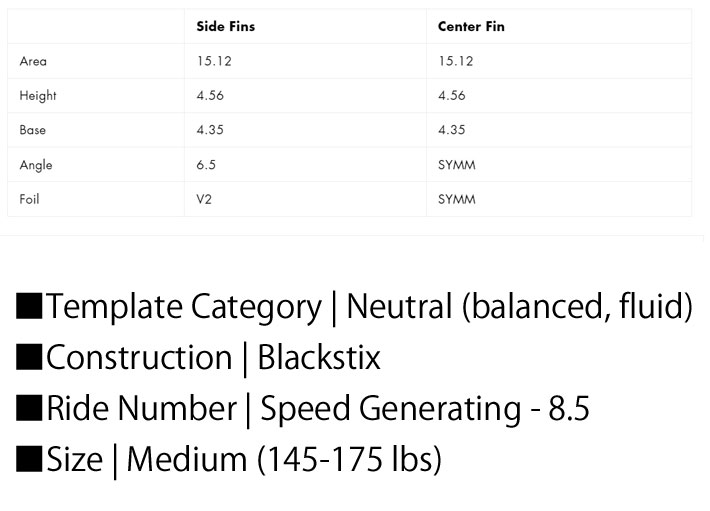Click the Center Fin column header
The image size is (710, 511).
tap(471, 27)
